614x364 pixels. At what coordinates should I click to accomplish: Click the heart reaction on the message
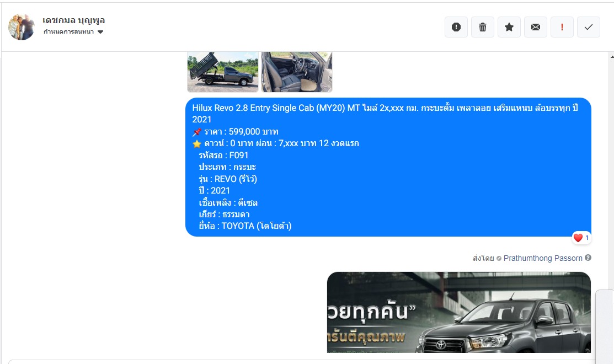581,238
